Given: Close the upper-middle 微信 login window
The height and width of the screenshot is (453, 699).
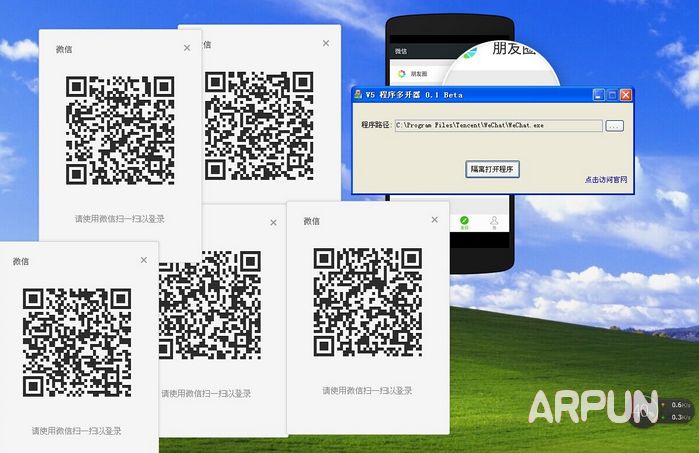Looking at the screenshot, I should pyautogui.click(x=326, y=43).
